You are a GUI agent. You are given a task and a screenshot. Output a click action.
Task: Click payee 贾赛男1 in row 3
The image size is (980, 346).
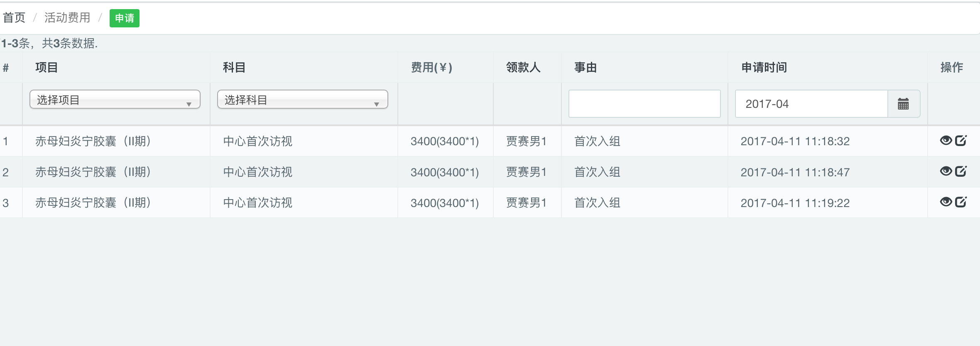pyautogui.click(x=526, y=202)
